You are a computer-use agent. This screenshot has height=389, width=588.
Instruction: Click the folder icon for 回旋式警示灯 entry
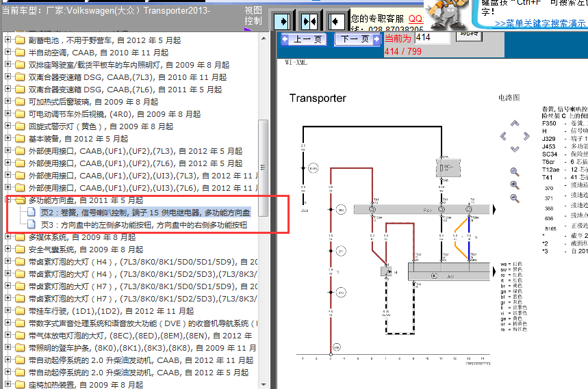[x=20, y=126]
